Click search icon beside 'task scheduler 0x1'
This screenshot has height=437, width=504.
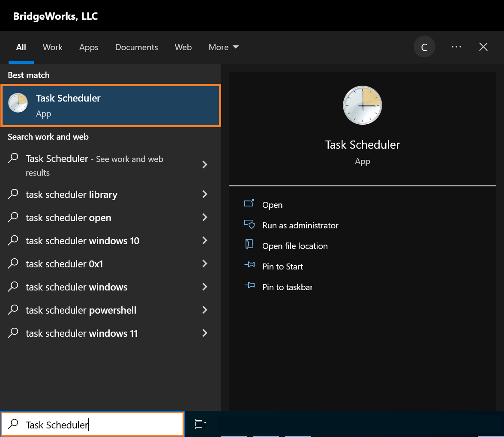click(x=13, y=263)
